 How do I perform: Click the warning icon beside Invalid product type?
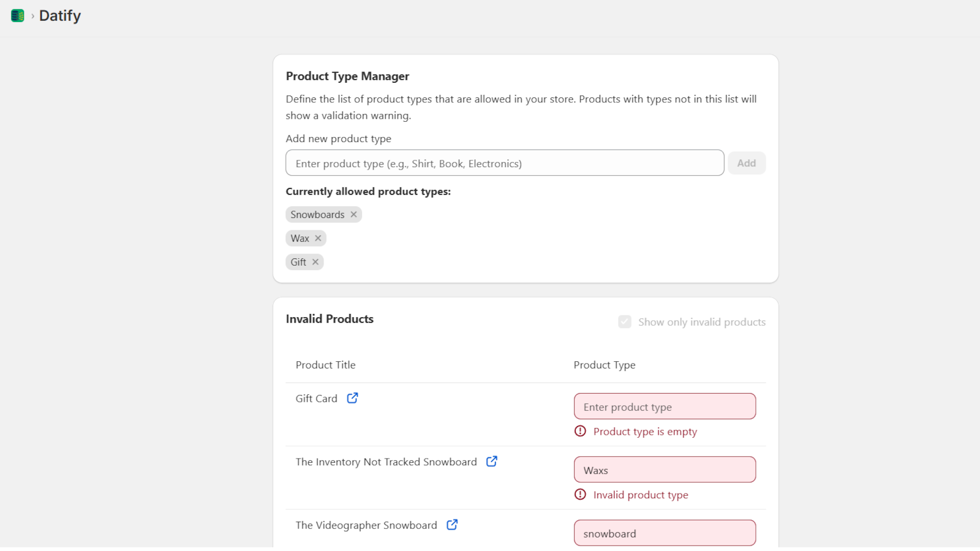click(580, 495)
